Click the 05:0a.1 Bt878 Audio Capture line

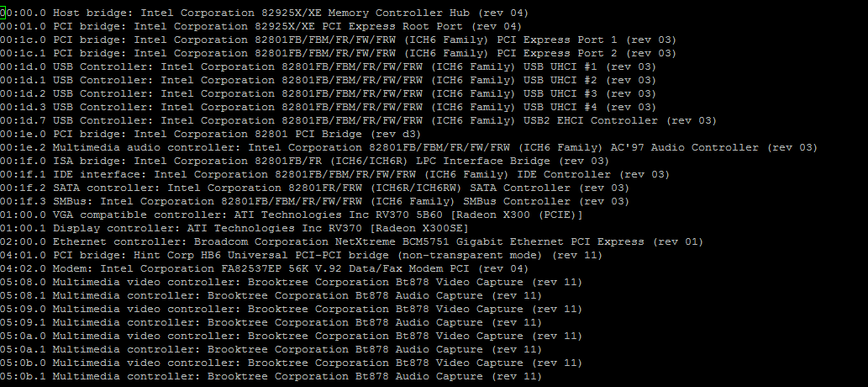(x=271, y=350)
